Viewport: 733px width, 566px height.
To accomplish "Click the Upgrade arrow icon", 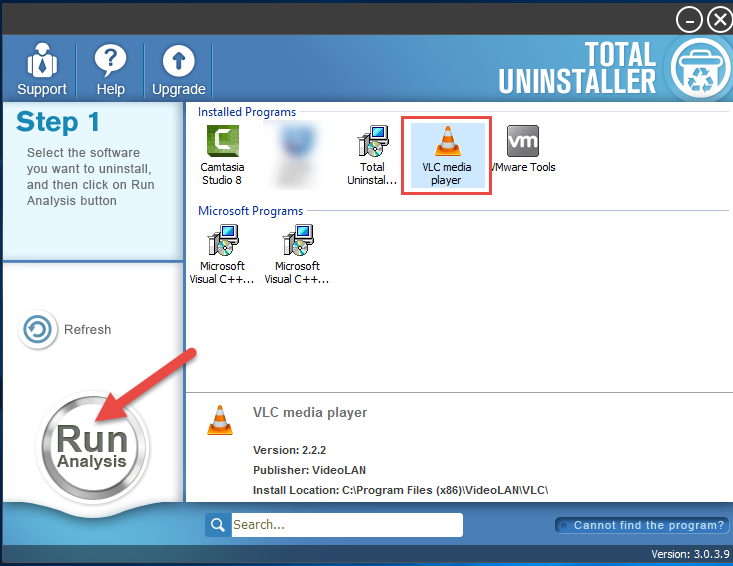I will click(x=178, y=61).
